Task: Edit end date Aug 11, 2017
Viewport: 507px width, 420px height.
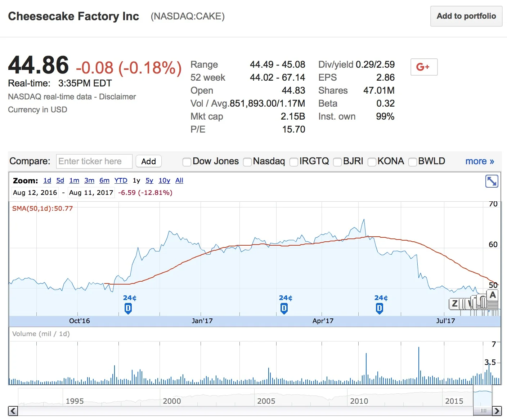Action: [91, 193]
